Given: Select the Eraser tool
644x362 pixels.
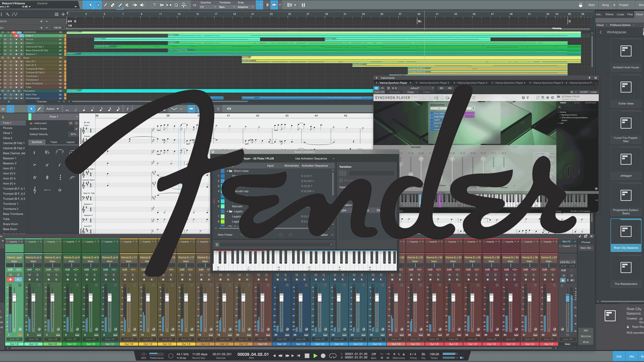Looking at the screenshot, I should (x=112, y=5).
